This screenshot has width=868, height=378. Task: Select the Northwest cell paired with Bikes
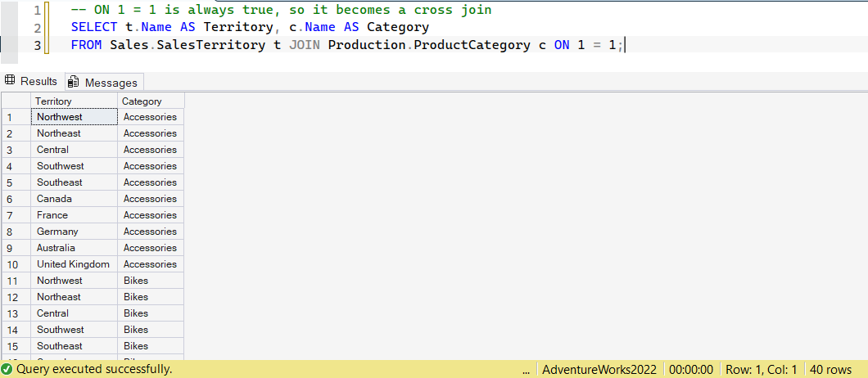point(75,281)
